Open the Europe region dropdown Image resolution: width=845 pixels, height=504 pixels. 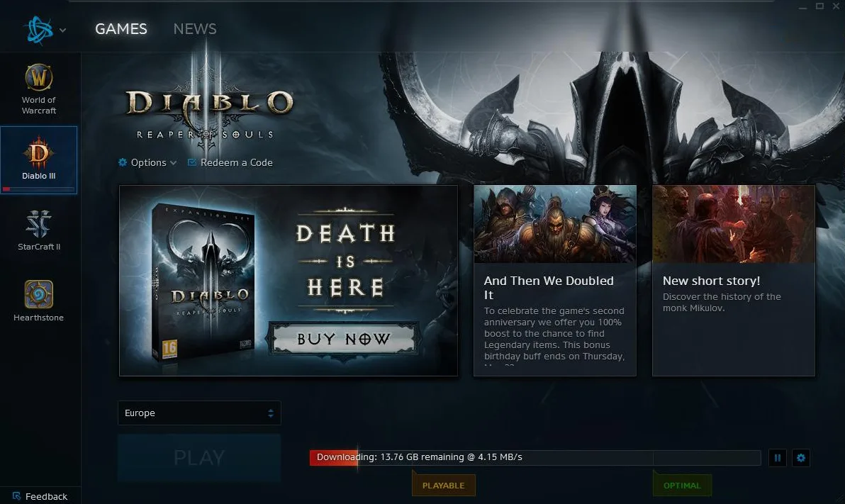tap(199, 413)
